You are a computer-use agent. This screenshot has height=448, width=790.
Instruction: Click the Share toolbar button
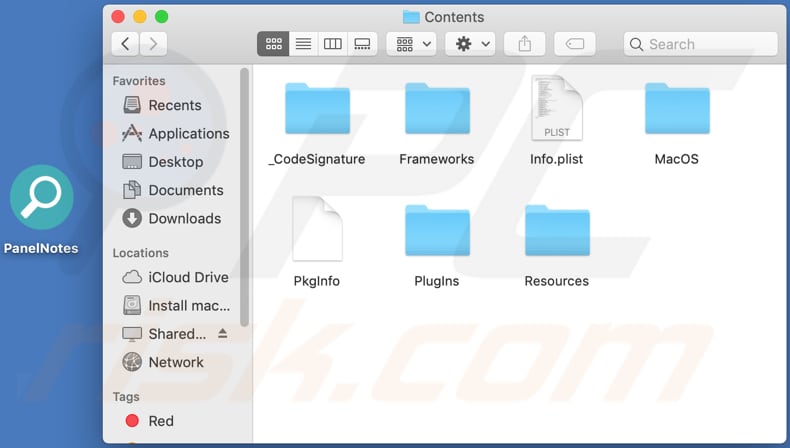(525, 44)
